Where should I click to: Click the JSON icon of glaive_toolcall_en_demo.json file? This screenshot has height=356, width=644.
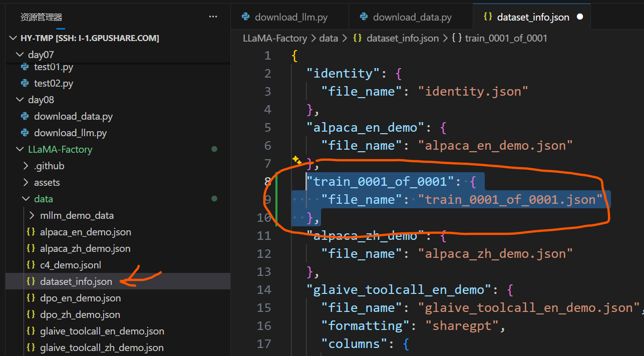tap(31, 331)
